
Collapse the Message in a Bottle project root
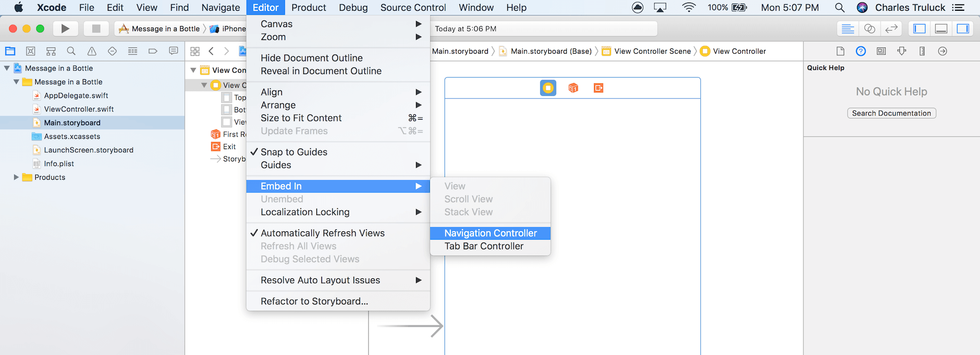[x=7, y=68]
